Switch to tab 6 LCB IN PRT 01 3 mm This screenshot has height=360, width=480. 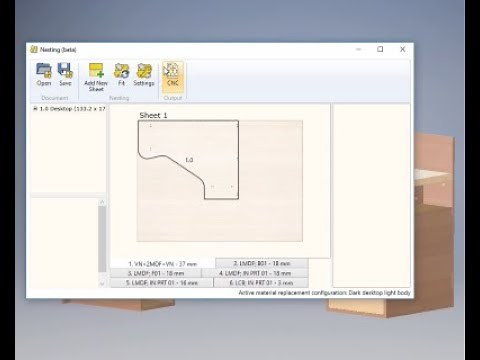pos(261,283)
